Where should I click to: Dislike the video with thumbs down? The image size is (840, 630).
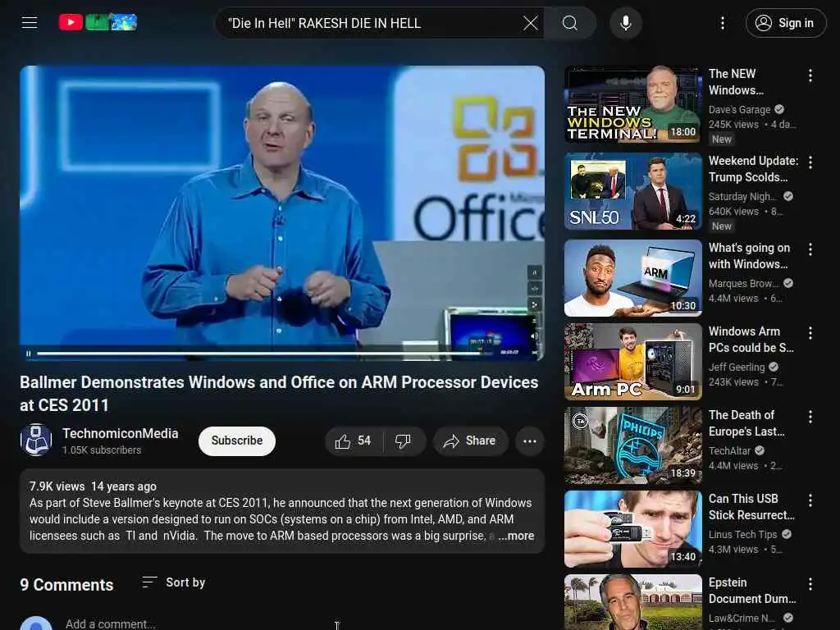pyautogui.click(x=403, y=441)
